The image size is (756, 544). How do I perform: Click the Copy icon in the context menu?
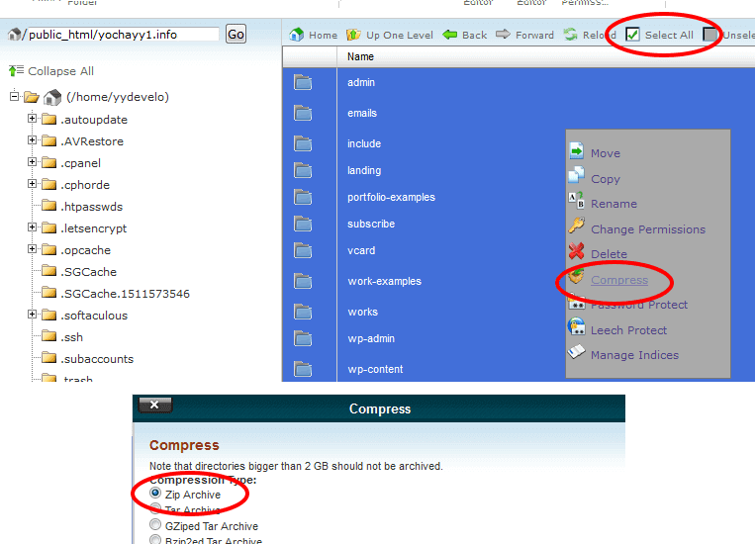coord(576,176)
